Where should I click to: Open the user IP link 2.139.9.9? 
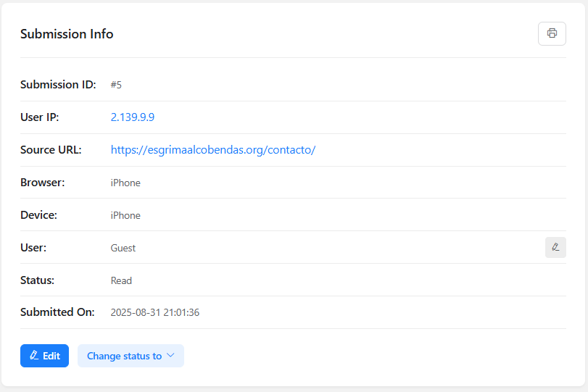pos(133,117)
